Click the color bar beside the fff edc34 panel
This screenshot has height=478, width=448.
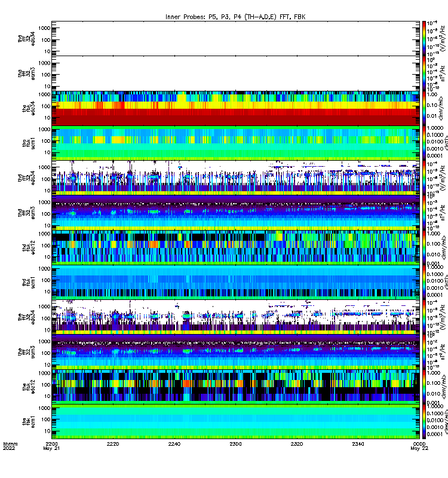pyautogui.click(x=424, y=317)
